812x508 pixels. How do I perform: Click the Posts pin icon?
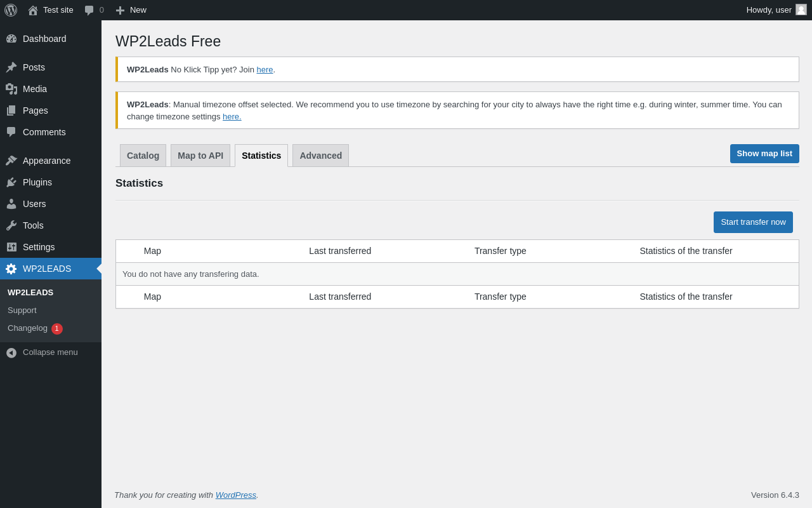(11, 67)
